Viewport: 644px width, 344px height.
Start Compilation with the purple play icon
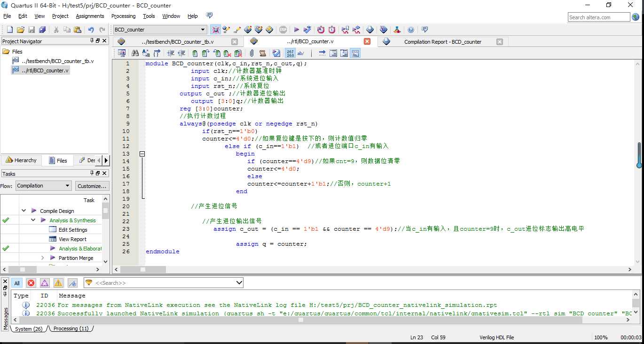[x=297, y=30]
